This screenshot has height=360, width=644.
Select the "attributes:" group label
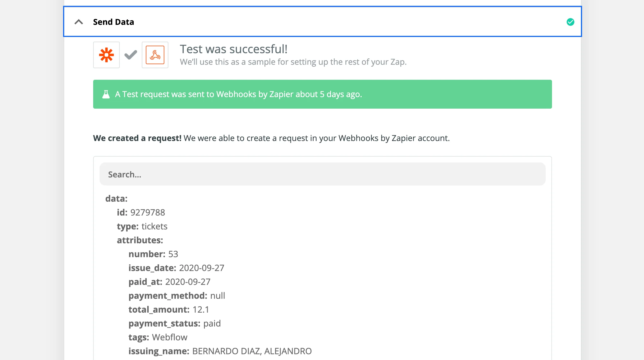pyautogui.click(x=140, y=240)
